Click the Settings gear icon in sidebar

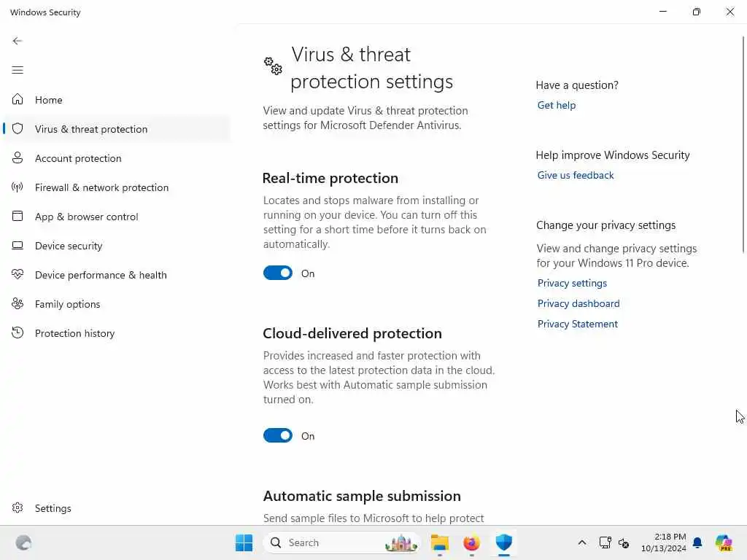(x=18, y=508)
